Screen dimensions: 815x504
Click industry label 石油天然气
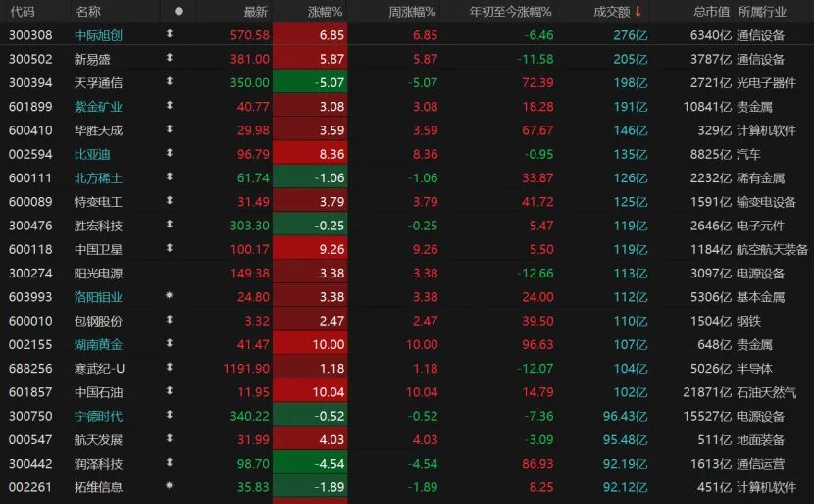(767, 392)
